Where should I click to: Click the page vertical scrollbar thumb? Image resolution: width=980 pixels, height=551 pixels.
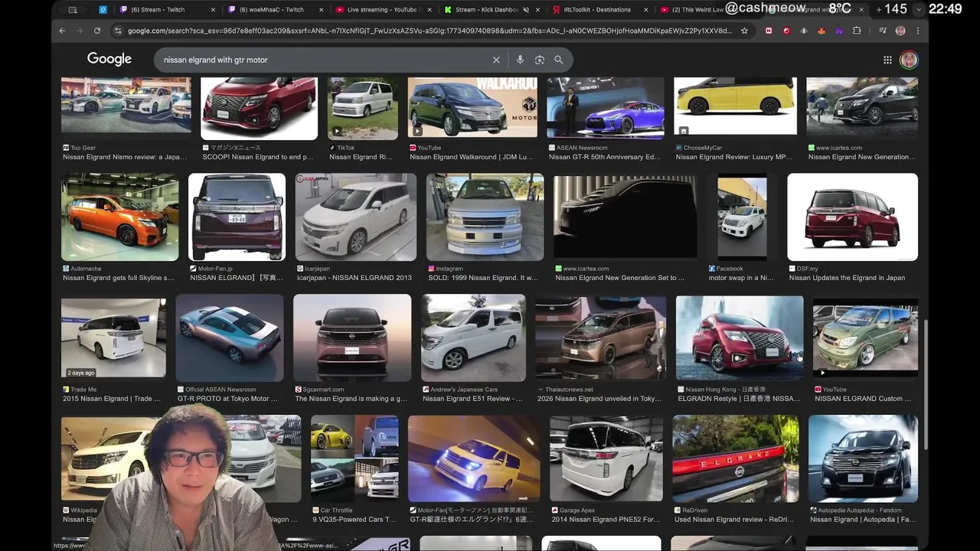(x=925, y=384)
